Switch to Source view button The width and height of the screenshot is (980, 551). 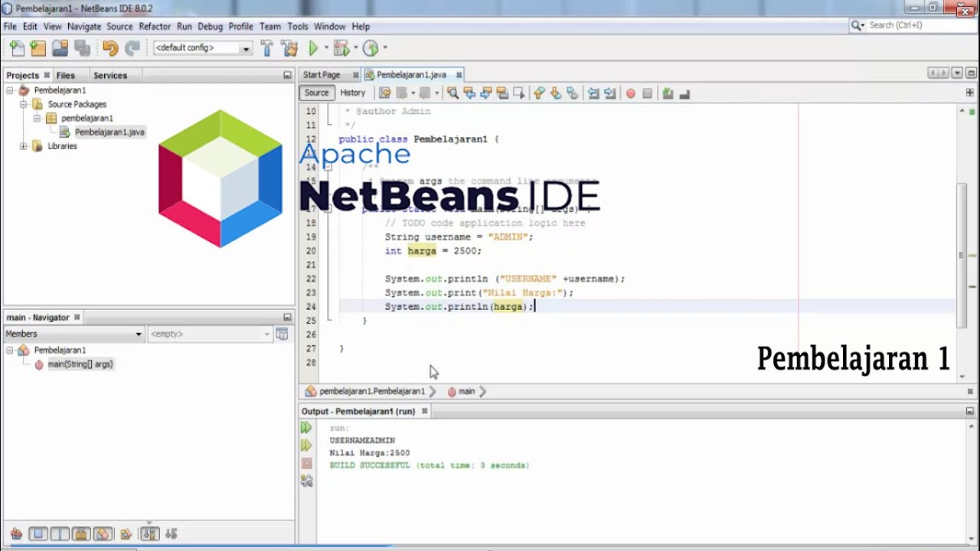316,93
